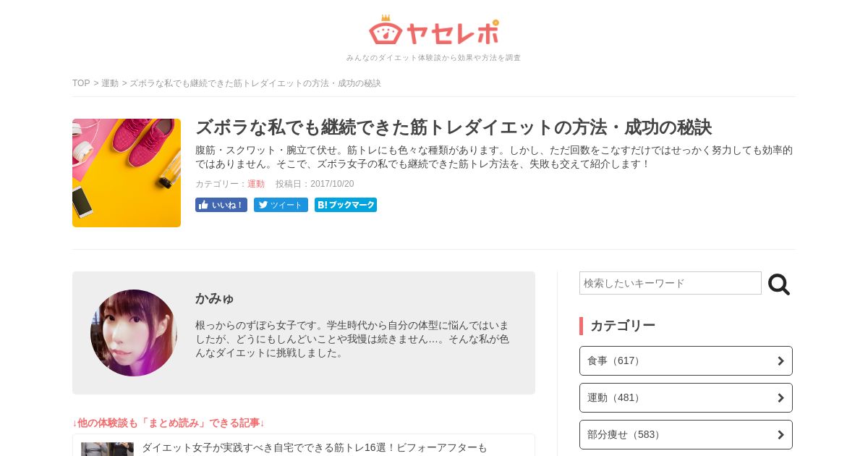Open the 運動 breadcrumb link
The width and height of the screenshot is (868, 456).
point(110,83)
